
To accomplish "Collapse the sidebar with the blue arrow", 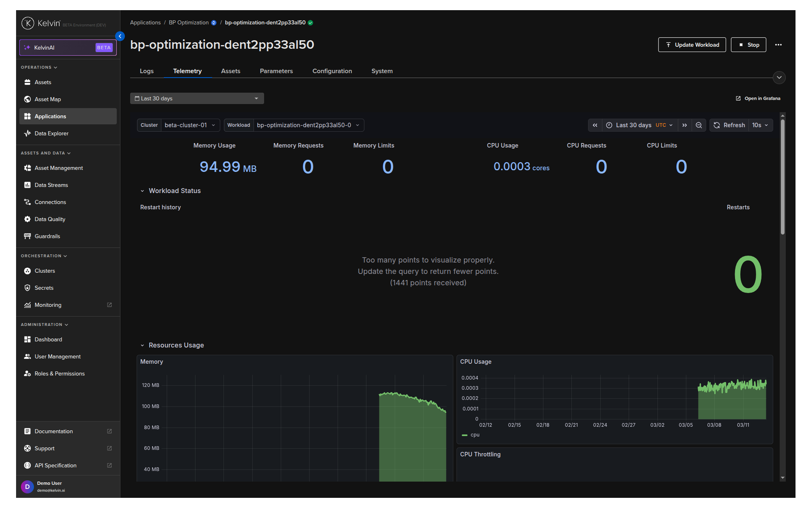I will (x=120, y=36).
